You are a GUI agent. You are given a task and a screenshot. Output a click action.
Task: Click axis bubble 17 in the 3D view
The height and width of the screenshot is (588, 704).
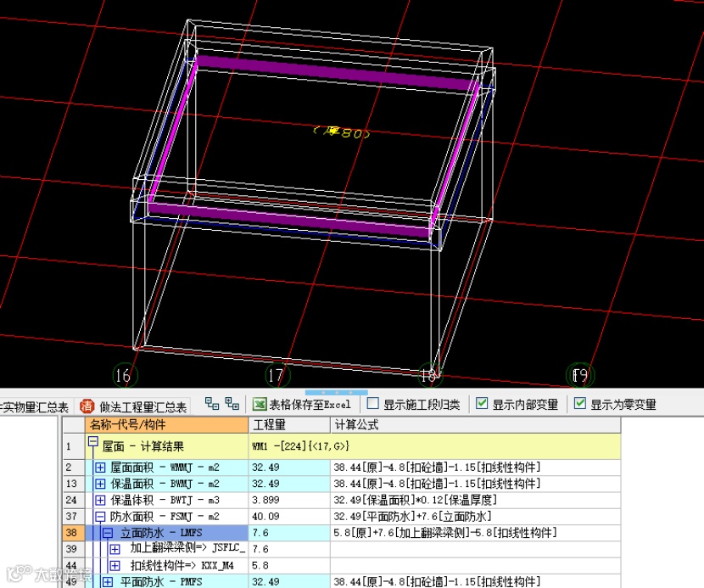pyautogui.click(x=277, y=376)
